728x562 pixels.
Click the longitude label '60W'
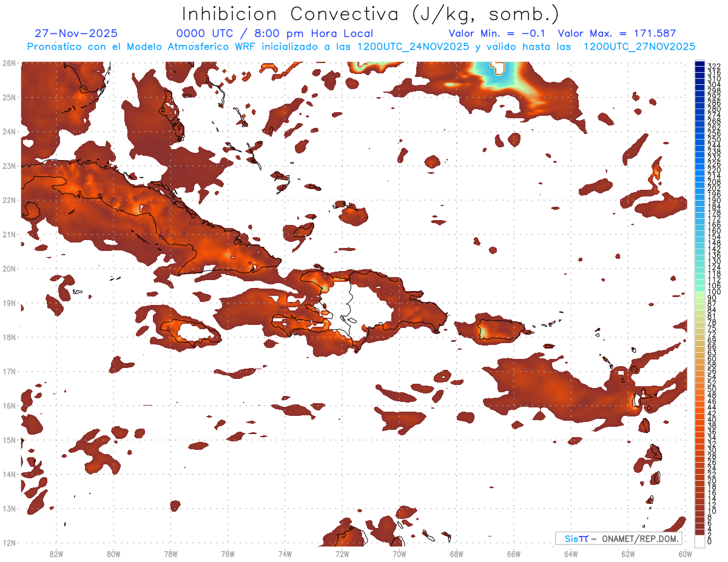tap(685, 553)
